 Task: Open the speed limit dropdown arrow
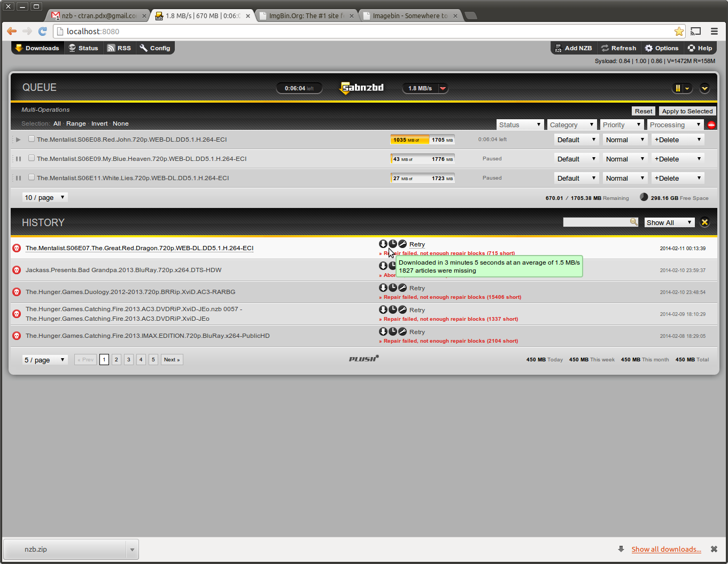(x=443, y=88)
